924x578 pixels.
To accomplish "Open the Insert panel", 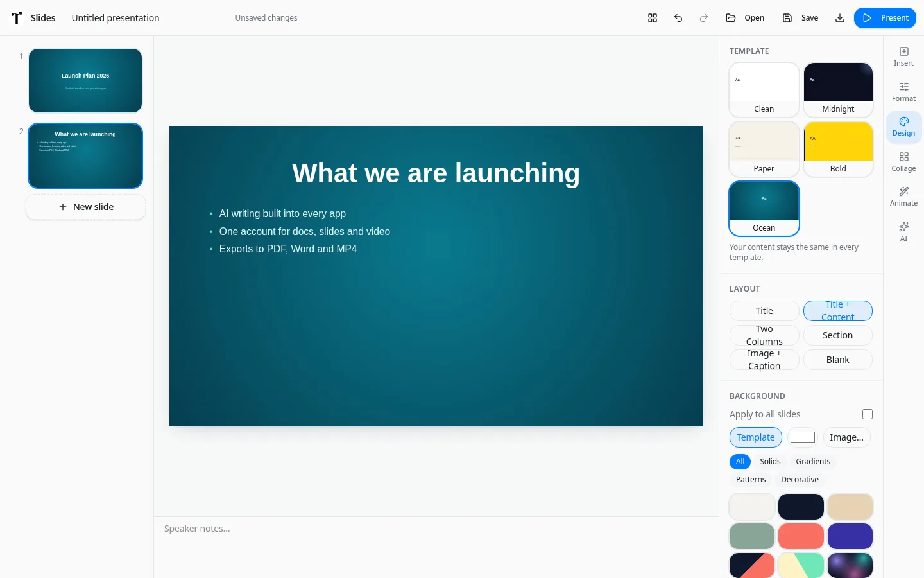I will tap(903, 57).
